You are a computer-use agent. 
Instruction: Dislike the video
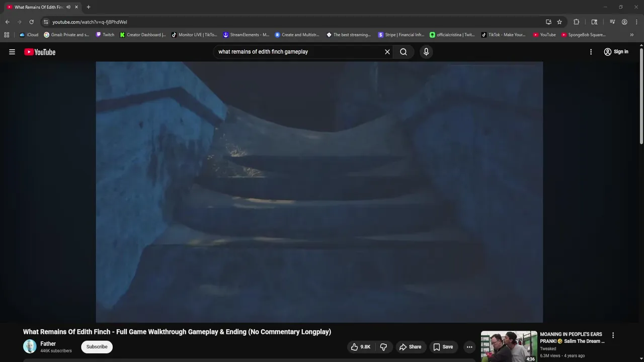[x=383, y=347]
